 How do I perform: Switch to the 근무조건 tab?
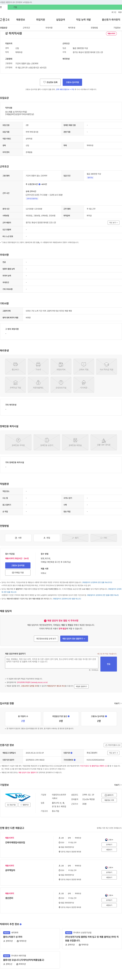[x=26, y=28]
